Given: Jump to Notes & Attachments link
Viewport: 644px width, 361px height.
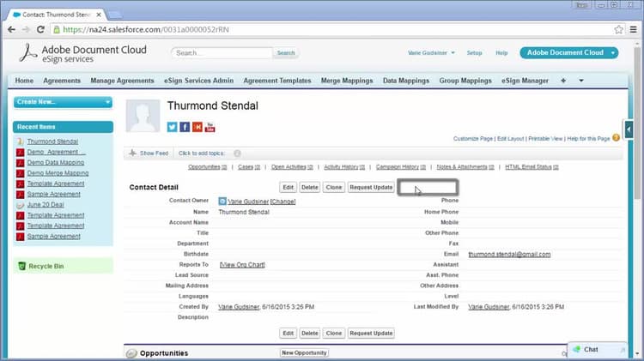Looking at the screenshot, I should coord(465,167).
